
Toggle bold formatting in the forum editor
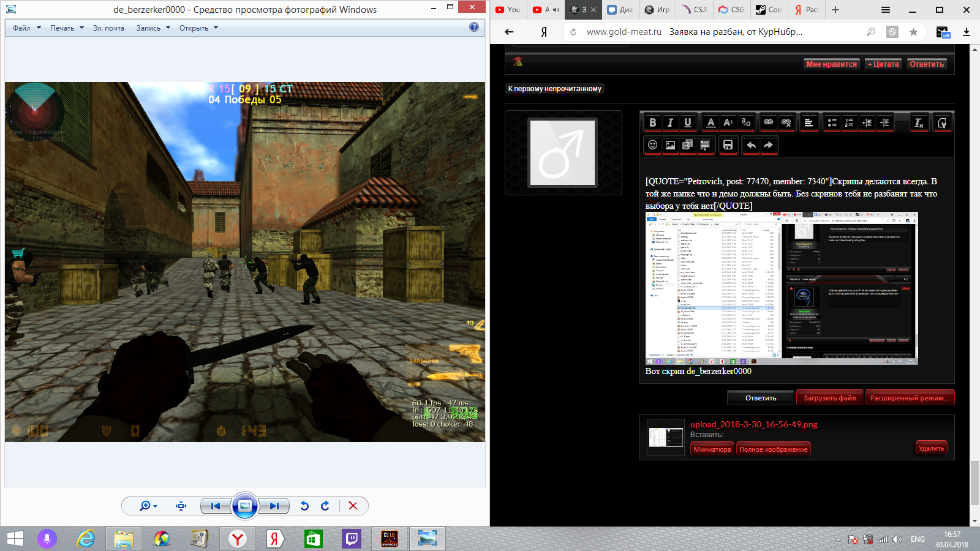[653, 123]
